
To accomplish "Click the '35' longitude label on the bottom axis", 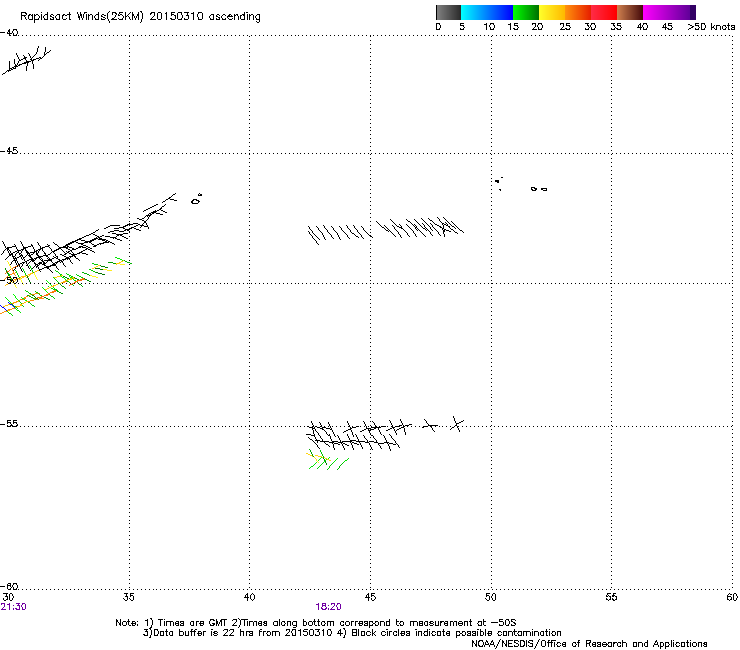I will [128, 597].
